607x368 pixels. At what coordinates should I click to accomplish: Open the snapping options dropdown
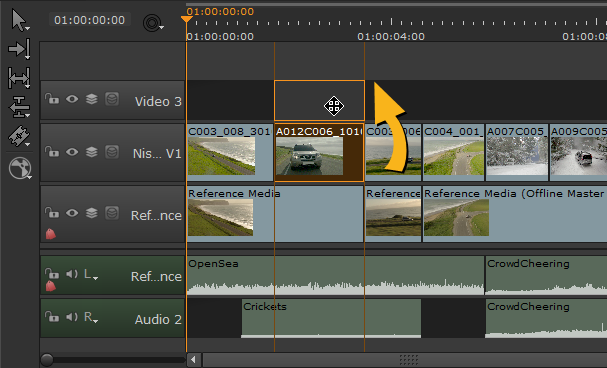tap(153, 23)
